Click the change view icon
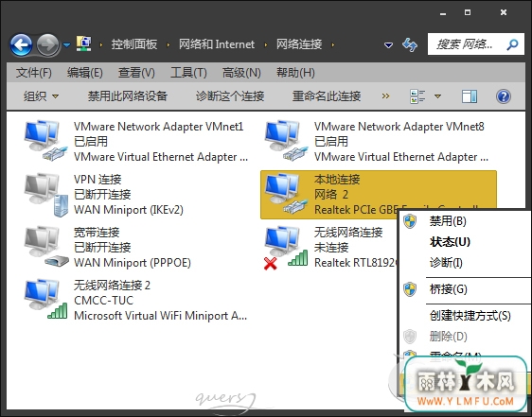The image size is (532, 417). (x=417, y=96)
